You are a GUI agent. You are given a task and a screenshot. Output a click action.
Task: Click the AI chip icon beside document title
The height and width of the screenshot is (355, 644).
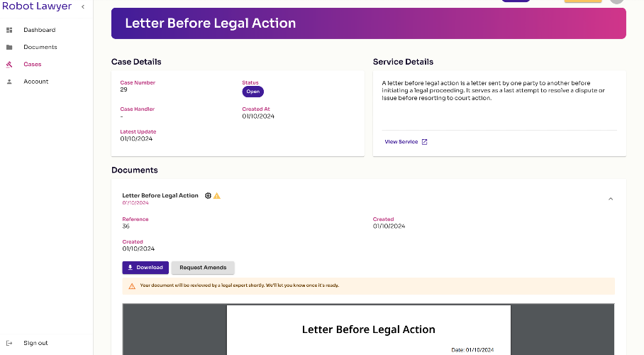[x=209, y=196]
